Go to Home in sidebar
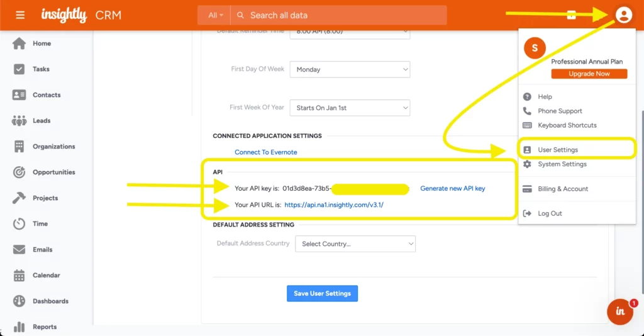The image size is (644, 336). pyautogui.click(x=42, y=43)
